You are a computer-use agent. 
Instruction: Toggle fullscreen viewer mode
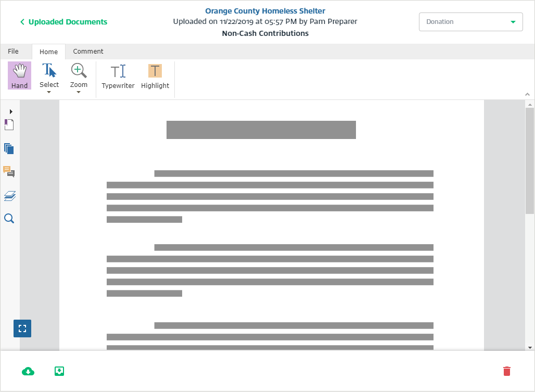click(x=22, y=328)
